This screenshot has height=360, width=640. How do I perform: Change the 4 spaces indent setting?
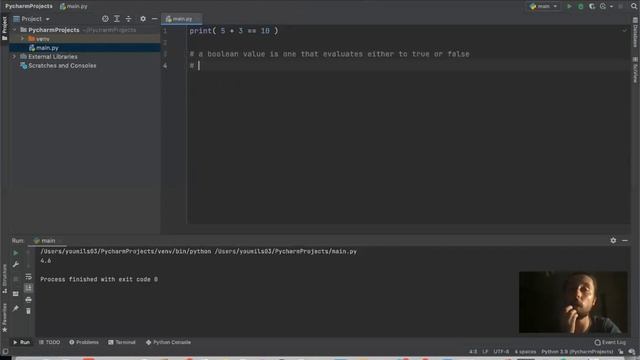coord(525,352)
